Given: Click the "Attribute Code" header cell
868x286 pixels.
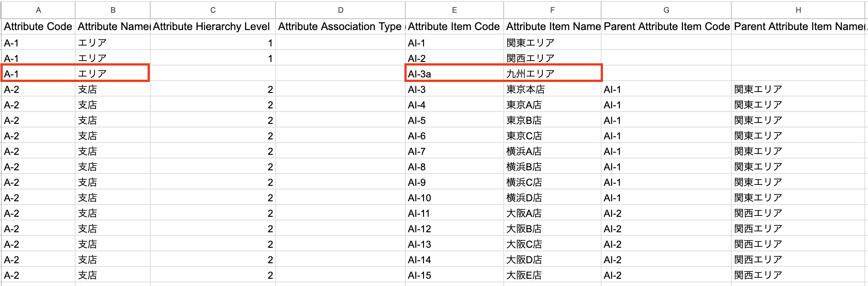Looking at the screenshot, I should (38, 26).
